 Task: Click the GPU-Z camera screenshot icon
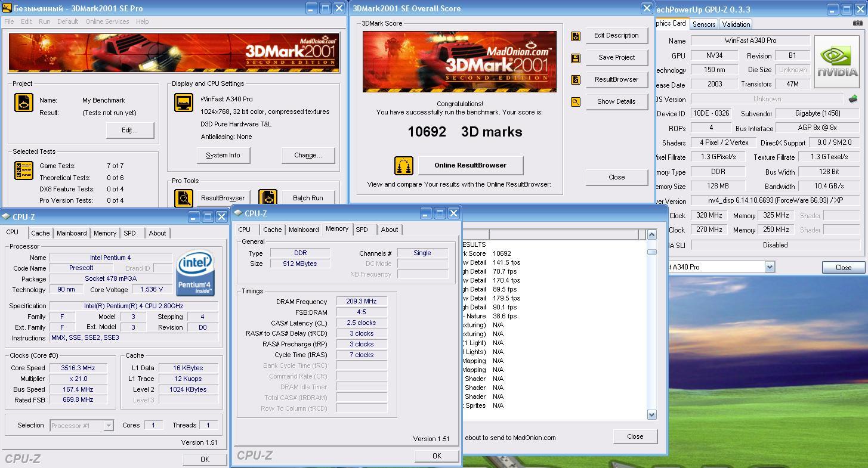[x=857, y=23]
